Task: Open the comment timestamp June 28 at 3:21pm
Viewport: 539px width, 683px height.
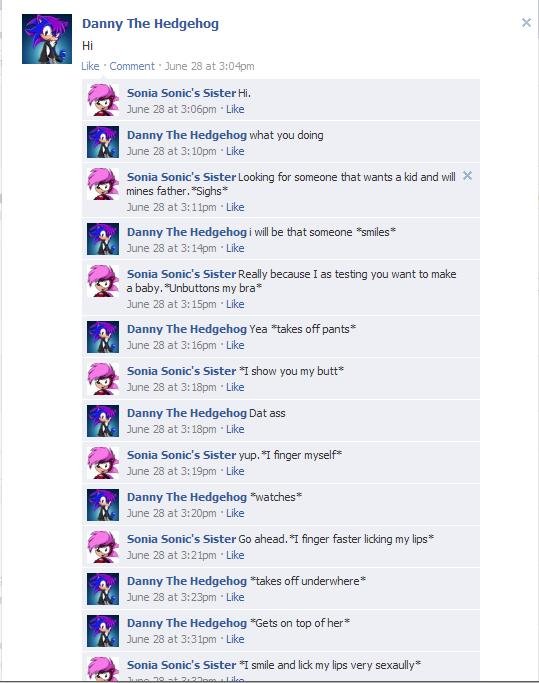Action: point(172,555)
